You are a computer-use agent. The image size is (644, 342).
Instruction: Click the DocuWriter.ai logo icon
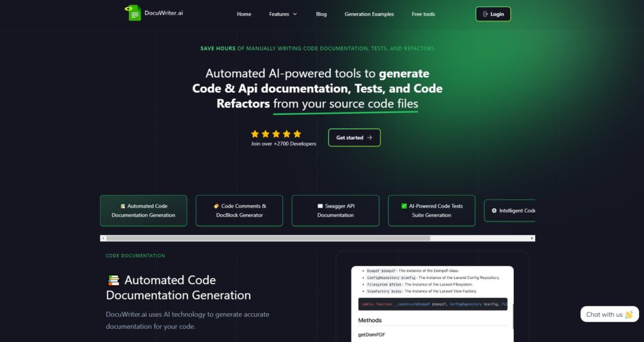[x=133, y=13]
